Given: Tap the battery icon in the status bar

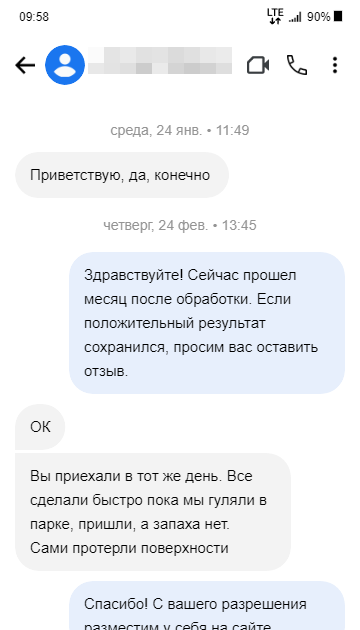Looking at the screenshot, I should click(x=338, y=17).
